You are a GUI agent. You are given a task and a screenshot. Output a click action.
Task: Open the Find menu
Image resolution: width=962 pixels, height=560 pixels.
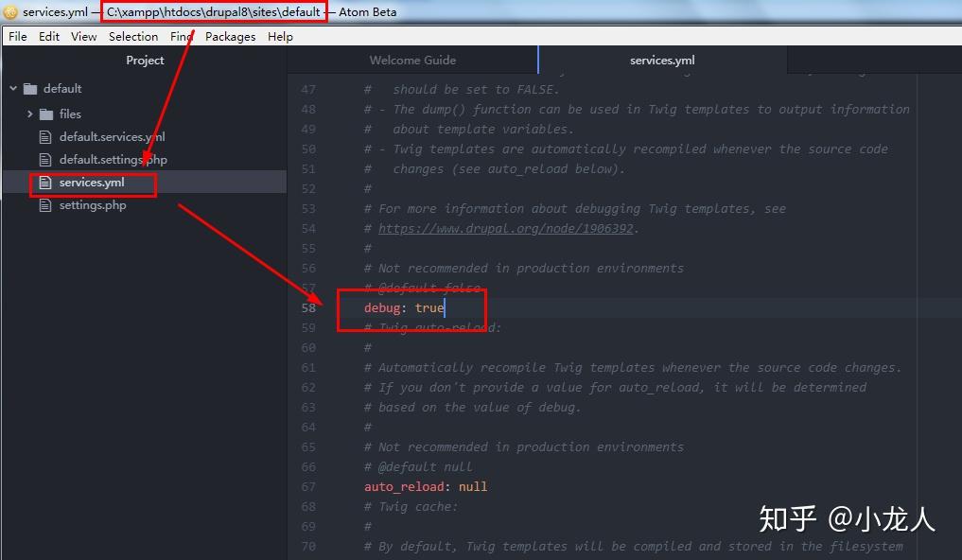coord(182,37)
